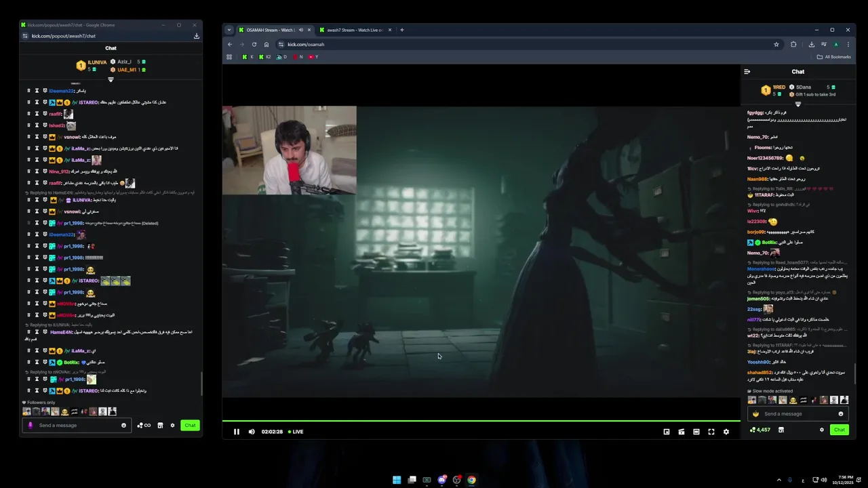Open picture-in-picture mini player
The width and height of the screenshot is (868, 488).
click(x=667, y=432)
